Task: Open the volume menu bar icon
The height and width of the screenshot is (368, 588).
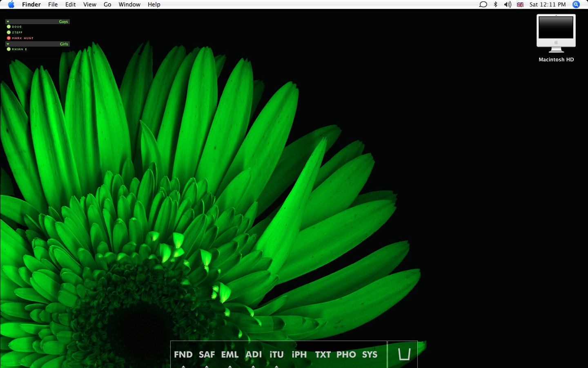Action: tap(508, 4)
